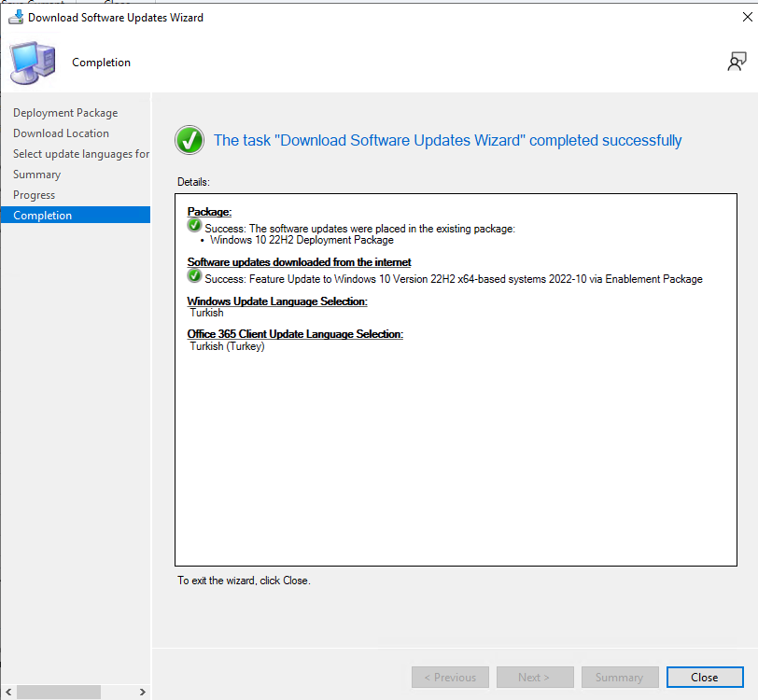758x700 pixels.
Task: Click the Package: heading in details
Action: point(209,212)
